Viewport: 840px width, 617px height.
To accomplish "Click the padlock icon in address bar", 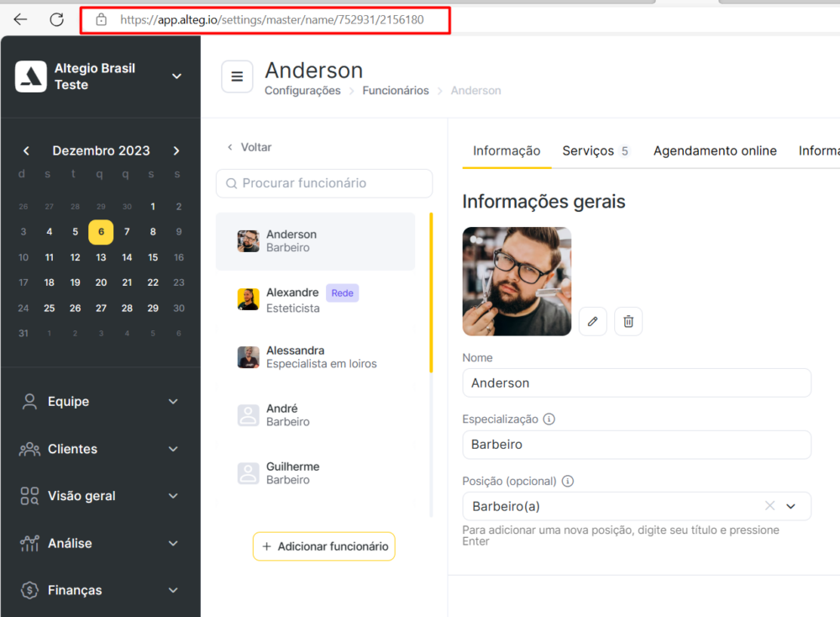I will 101,20.
